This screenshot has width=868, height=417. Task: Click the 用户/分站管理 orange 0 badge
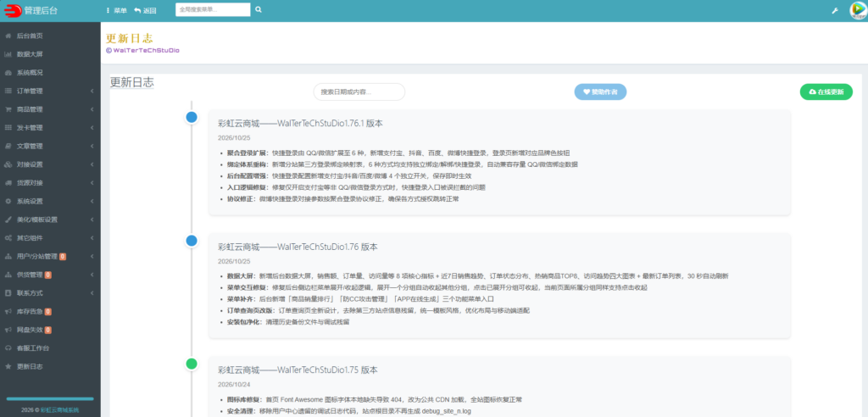tap(63, 257)
